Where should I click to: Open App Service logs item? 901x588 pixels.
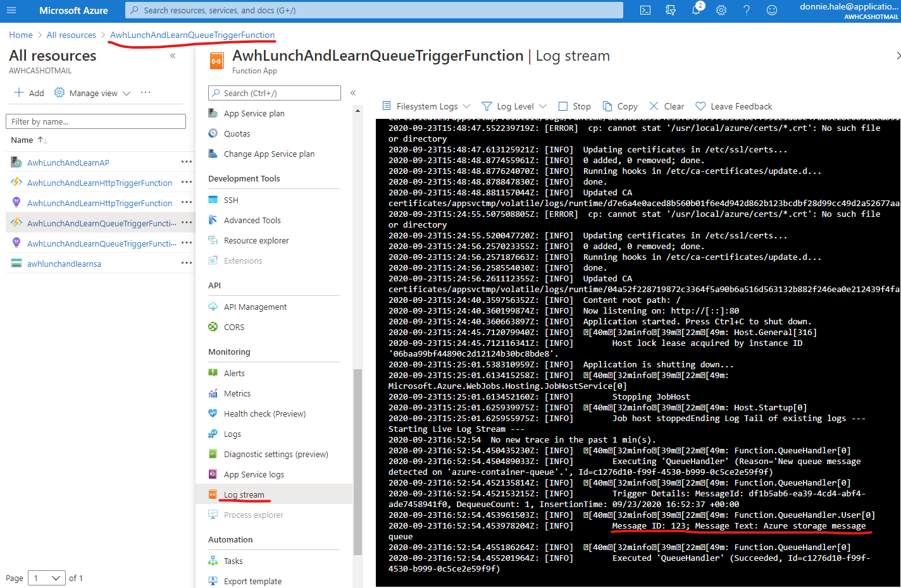click(x=254, y=474)
